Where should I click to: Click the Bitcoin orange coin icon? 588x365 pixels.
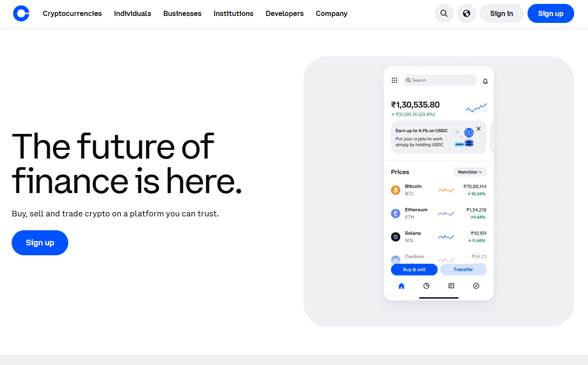coord(396,190)
